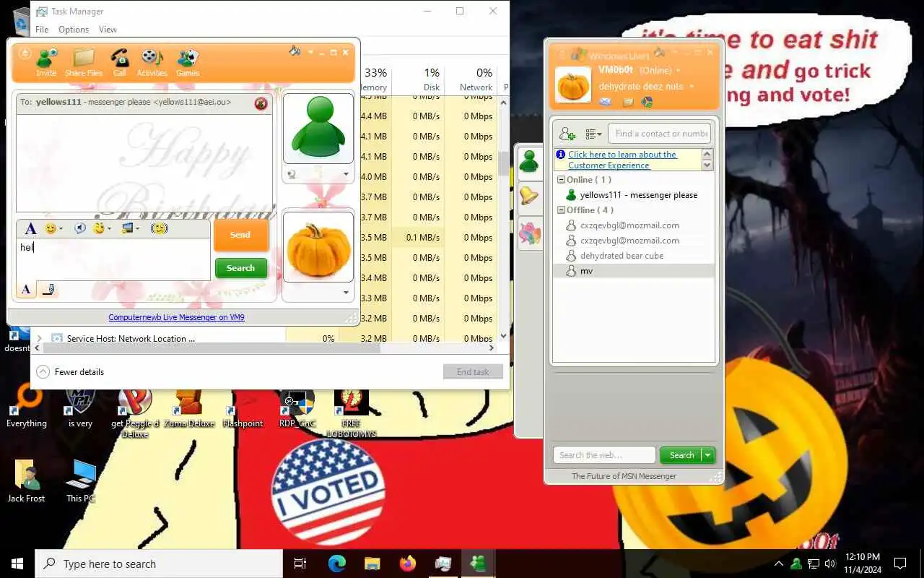Screen dimensions: 924x578
Task: Click the pumpkin picture in chat window
Action: pos(318,247)
